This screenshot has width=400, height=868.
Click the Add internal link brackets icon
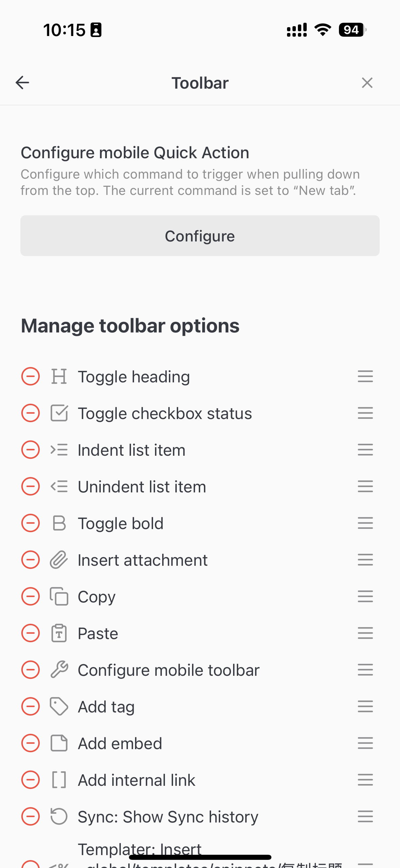(x=59, y=780)
